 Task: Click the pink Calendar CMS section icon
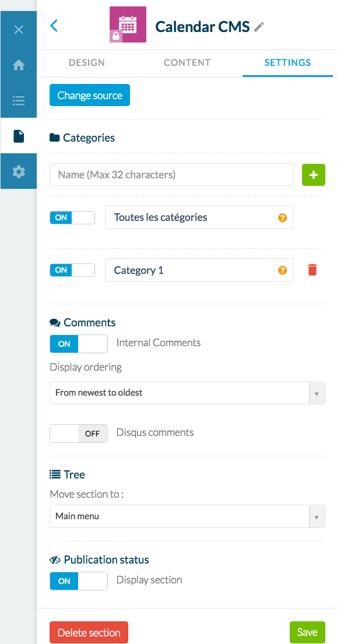coord(128,24)
